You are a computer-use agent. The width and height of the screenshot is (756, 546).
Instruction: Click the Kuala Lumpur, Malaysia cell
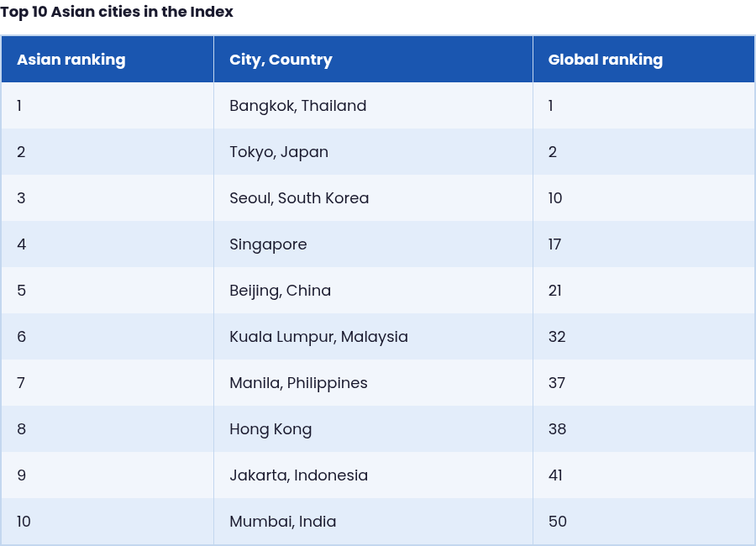[x=373, y=337]
